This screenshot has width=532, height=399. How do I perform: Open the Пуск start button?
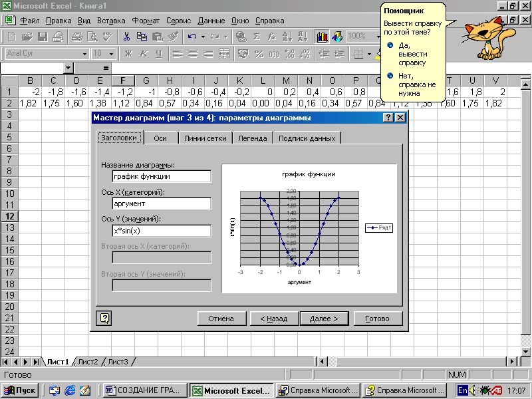coord(20,390)
